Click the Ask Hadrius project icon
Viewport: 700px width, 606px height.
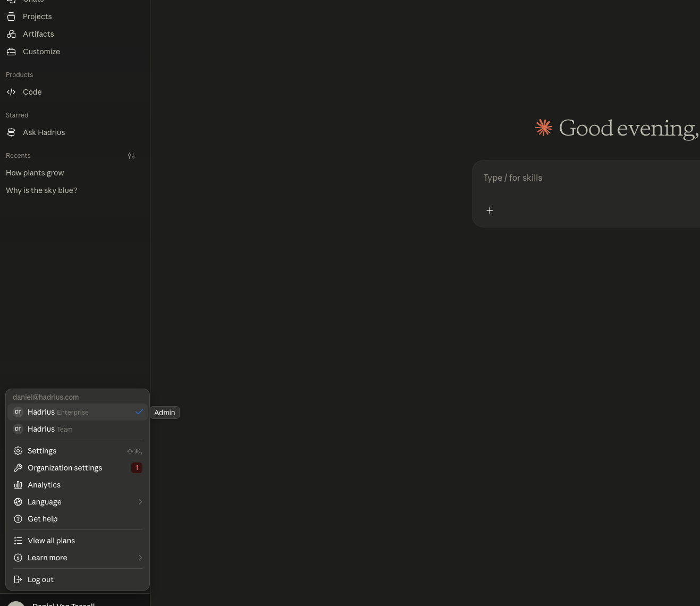(11, 132)
